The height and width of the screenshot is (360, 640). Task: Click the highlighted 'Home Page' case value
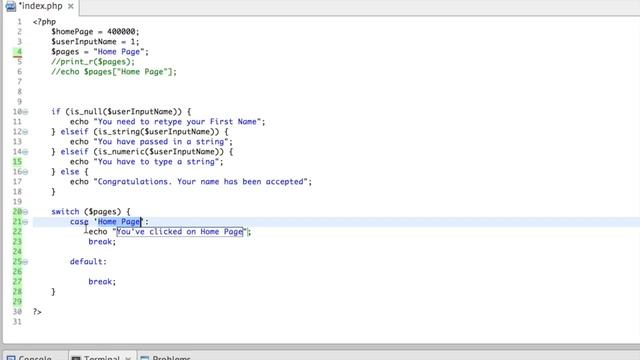(x=119, y=222)
